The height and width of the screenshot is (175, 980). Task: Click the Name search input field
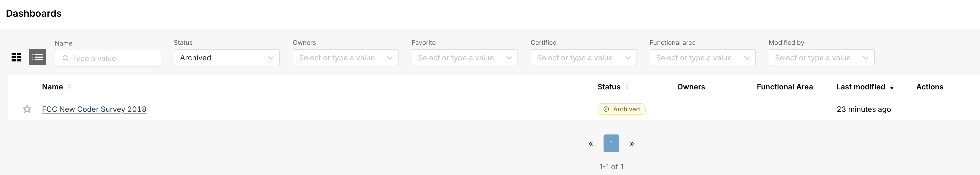coord(108,58)
